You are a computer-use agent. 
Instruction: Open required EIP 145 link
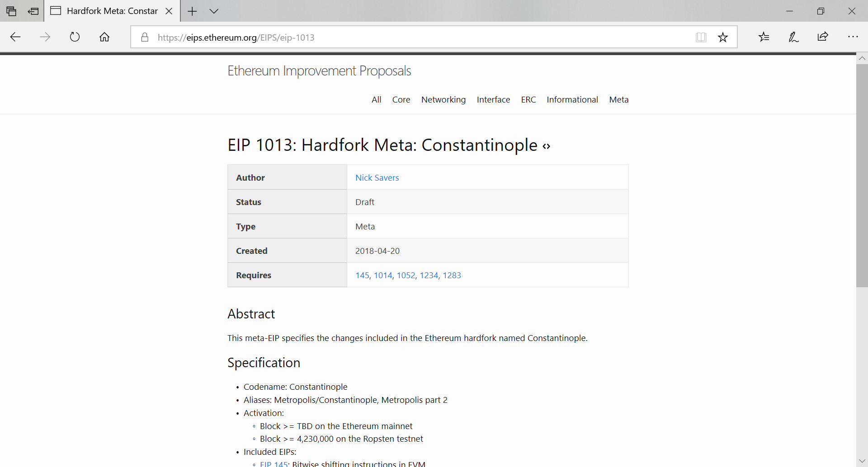pyautogui.click(x=362, y=276)
